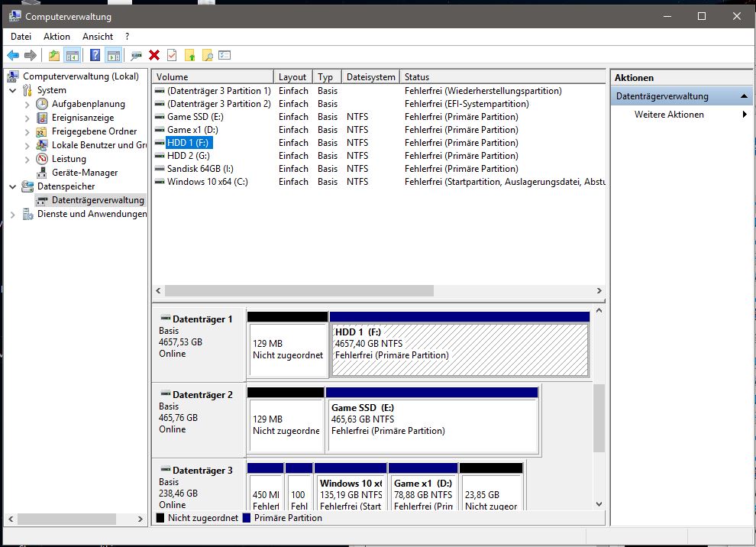Click the folder with magnifier icon
This screenshot has height=547, width=756.
click(x=207, y=56)
